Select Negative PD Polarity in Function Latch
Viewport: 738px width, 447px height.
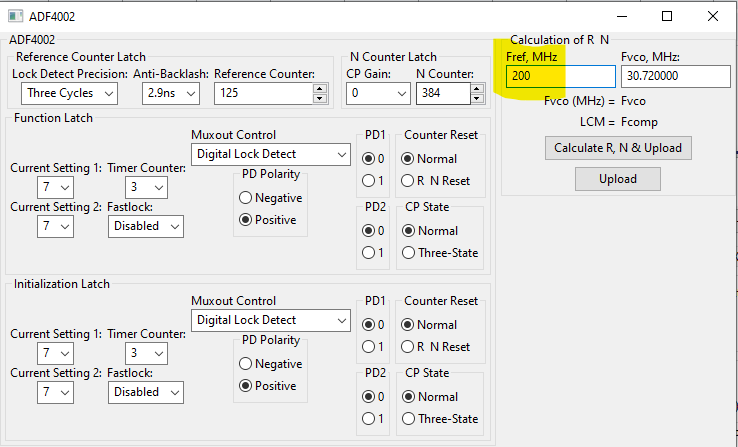point(271,198)
